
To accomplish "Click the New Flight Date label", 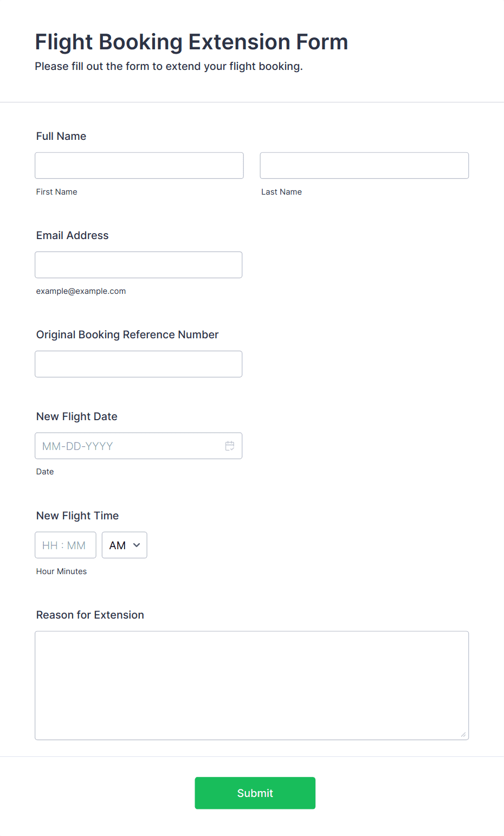I will pyautogui.click(x=77, y=416).
